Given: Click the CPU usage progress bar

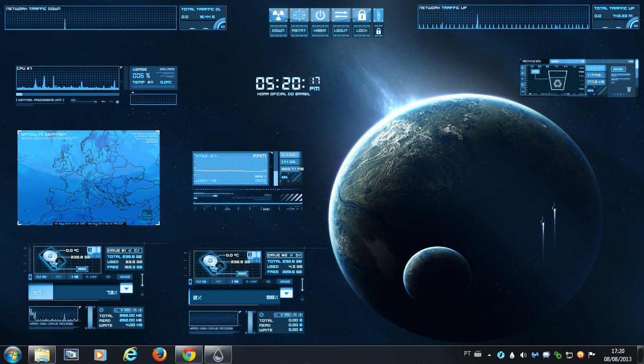Looking at the screenshot, I should [x=68, y=94].
